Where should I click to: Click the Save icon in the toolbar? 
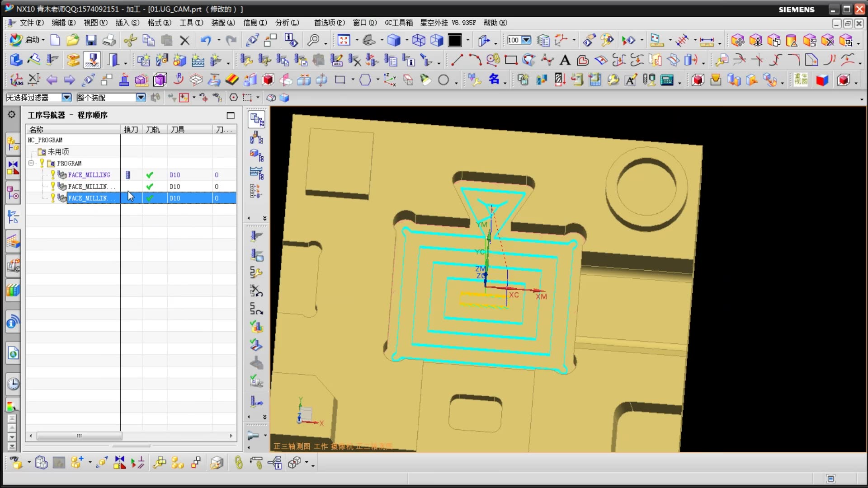pos(91,41)
